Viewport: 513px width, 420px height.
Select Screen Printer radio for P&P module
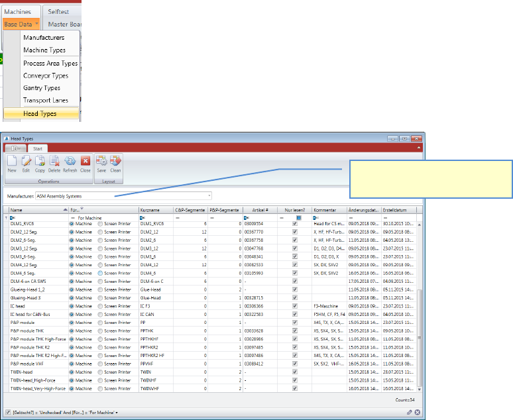(x=100, y=323)
